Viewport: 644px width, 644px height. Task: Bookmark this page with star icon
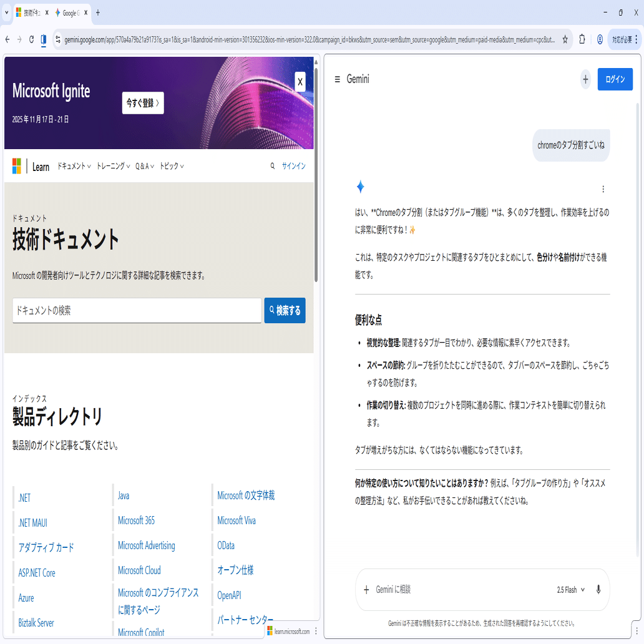tap(565, 39)
